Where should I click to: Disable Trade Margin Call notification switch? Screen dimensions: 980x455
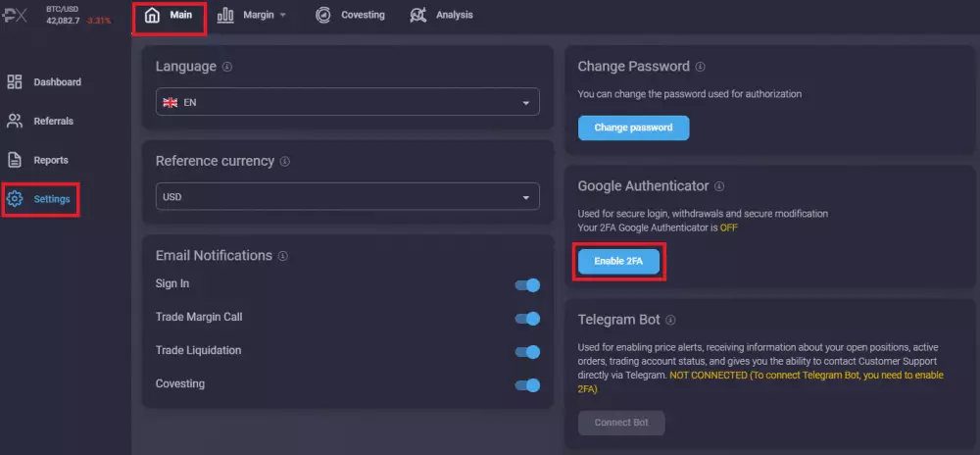527,319
